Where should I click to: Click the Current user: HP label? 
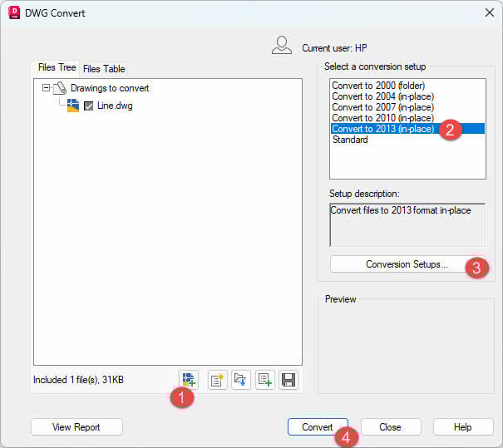(x=334, y=48)
